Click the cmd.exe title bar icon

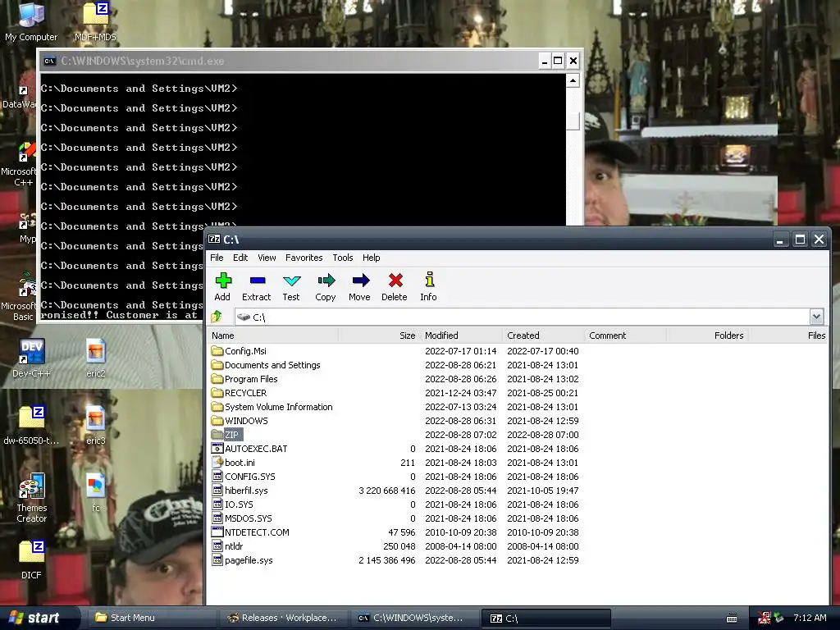50,61
